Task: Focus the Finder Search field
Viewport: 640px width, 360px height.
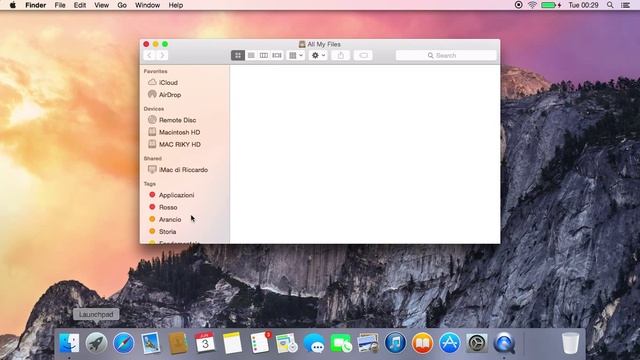Action: pos(446,55)
